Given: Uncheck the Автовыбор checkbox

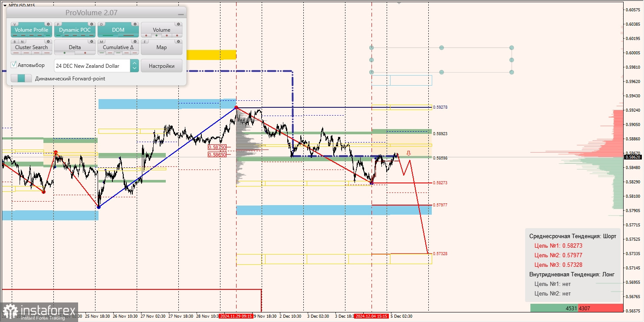Looking at the screenshot, I should [x=13, y=64].
